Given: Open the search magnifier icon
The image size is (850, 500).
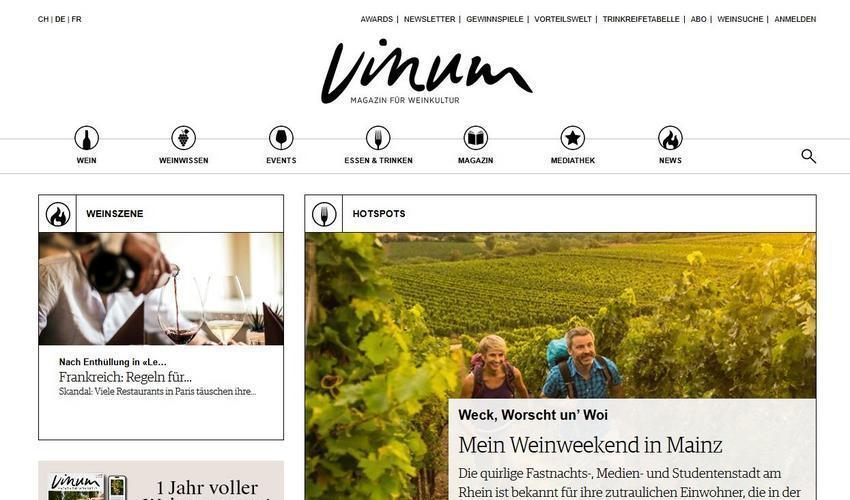Looking at the screenshot, I should tap(808, 156).
